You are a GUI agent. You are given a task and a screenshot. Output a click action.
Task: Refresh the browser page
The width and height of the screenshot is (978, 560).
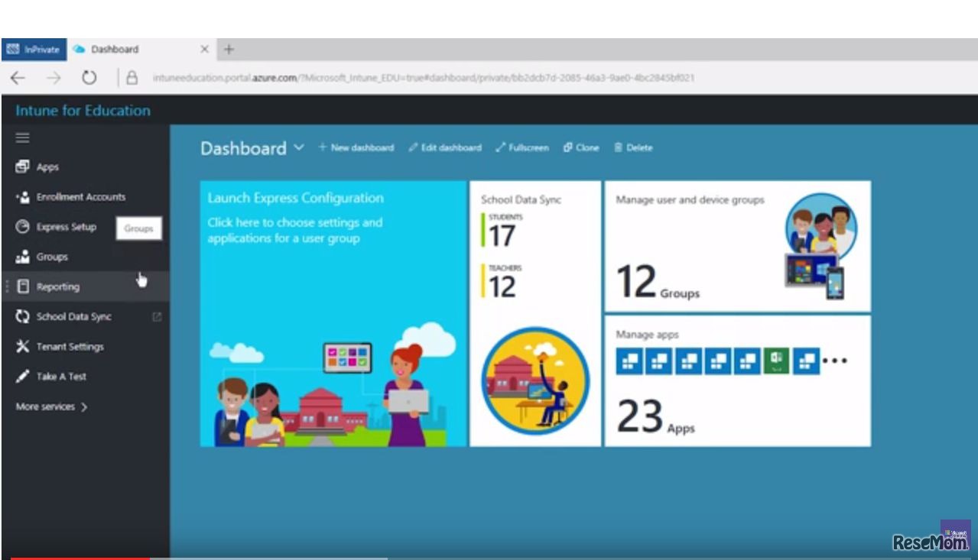(89, 78)
